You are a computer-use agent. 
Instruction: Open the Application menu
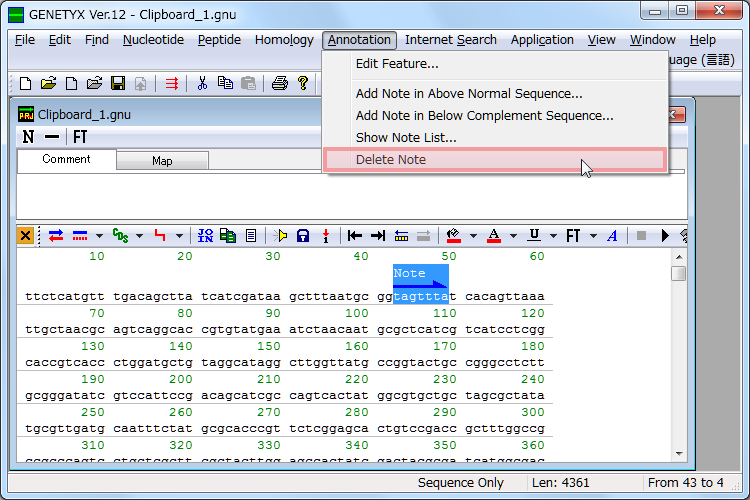coord(542,40)
